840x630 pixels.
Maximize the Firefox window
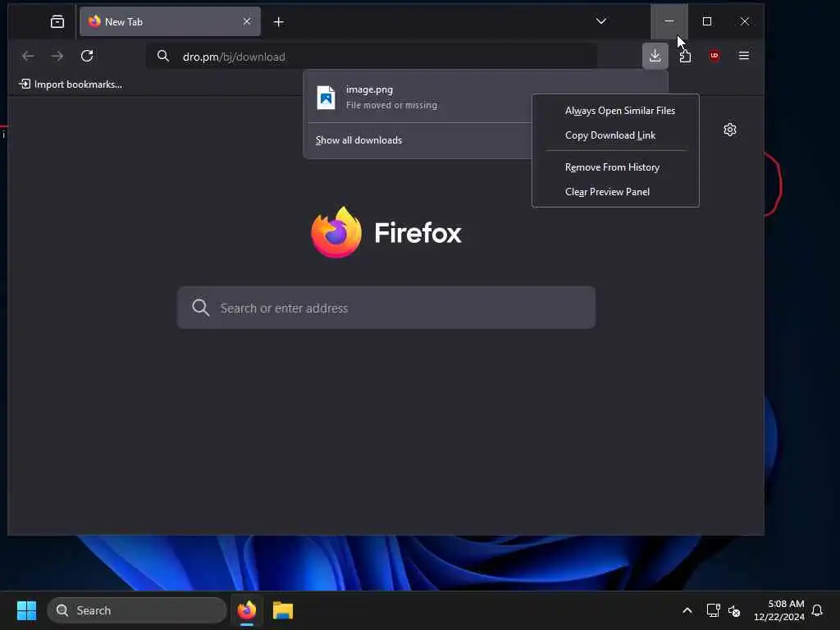(707, 21)
